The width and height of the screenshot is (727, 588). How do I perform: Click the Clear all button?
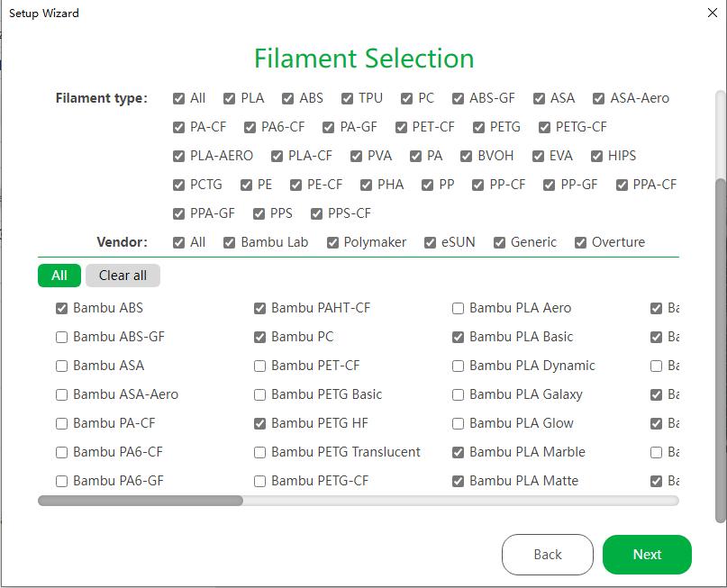pos(123,276)
